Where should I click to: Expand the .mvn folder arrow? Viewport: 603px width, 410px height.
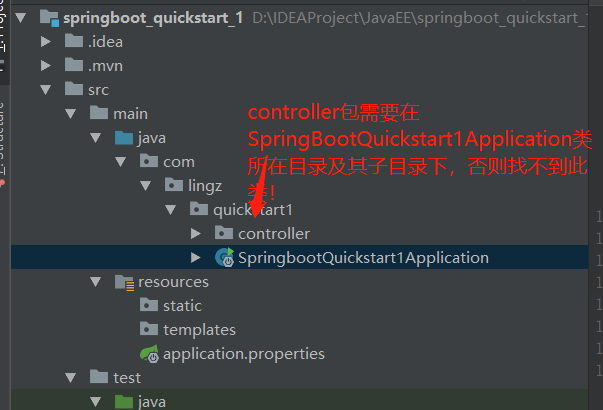[x=46, y=66]
